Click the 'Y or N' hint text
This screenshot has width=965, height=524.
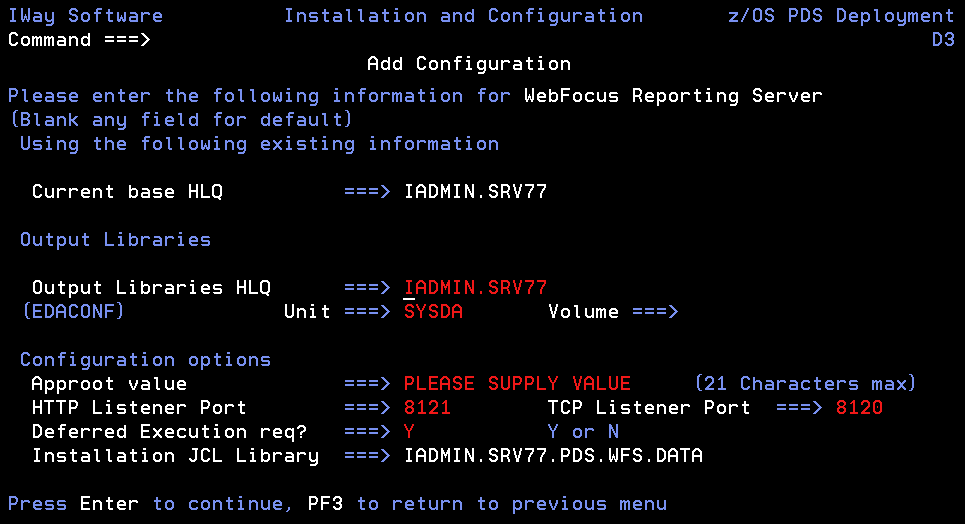[x=583, y=432]
